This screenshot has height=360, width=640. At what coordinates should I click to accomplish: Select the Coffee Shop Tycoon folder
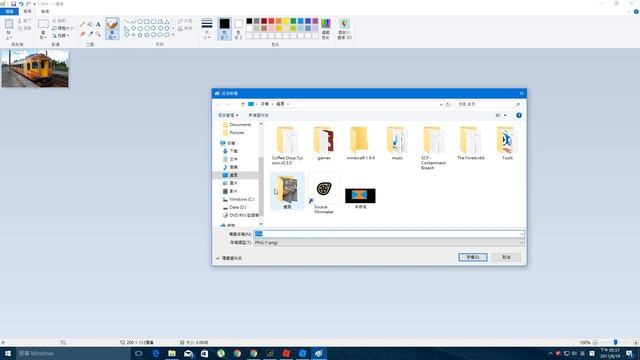pyautogui.click(x=287, y=146)
